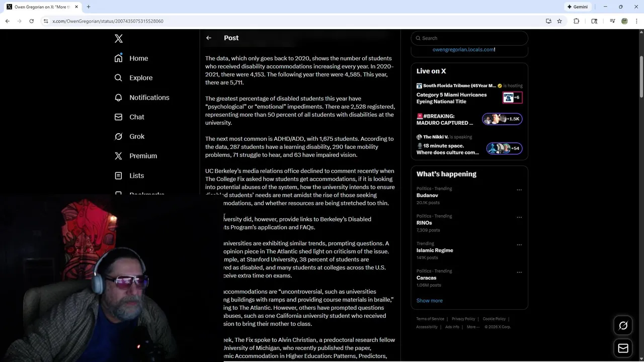Viewport: 644px width, 362px height.
Task: Click the browser Back button
Action: click(x=7, y=21)
